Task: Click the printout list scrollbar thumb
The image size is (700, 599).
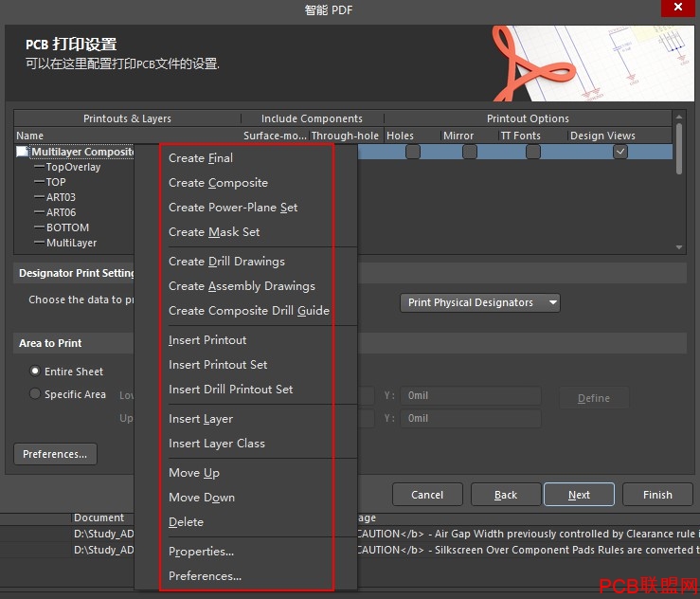Action: [679, 149]
